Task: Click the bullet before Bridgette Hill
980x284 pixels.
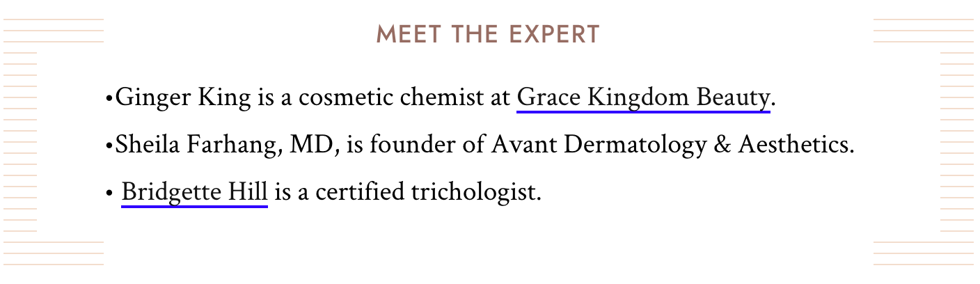Action: pyautogui.click(x=109, y=194)
